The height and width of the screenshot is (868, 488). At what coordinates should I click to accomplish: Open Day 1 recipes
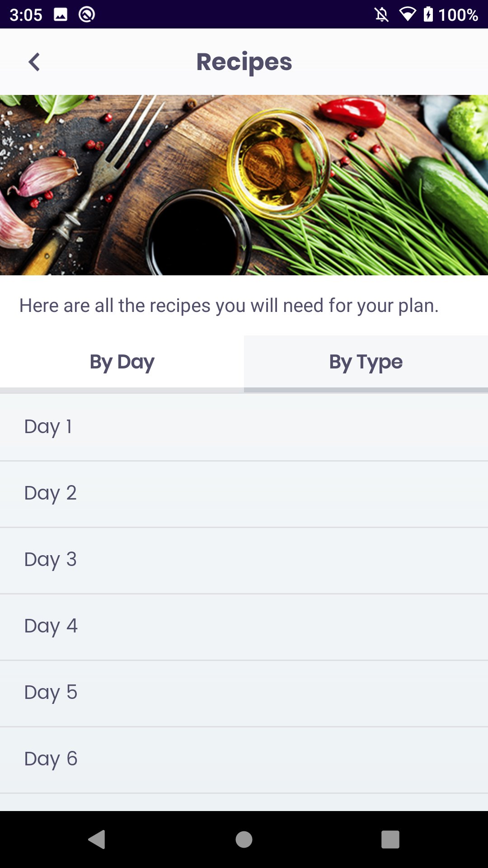pyautogui.click(x=244, y=427)
